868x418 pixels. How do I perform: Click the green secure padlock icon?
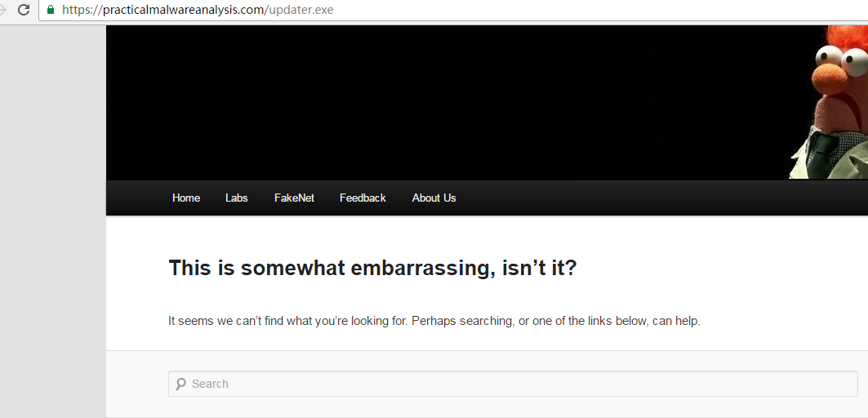point(51,11)
